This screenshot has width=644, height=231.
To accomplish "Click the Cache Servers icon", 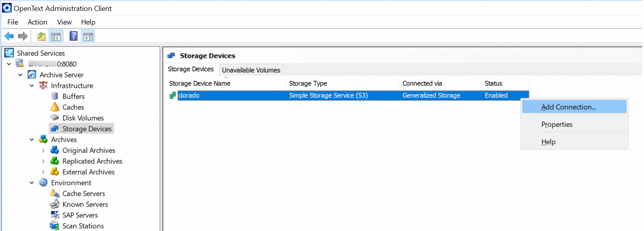I will coord(55,193).
